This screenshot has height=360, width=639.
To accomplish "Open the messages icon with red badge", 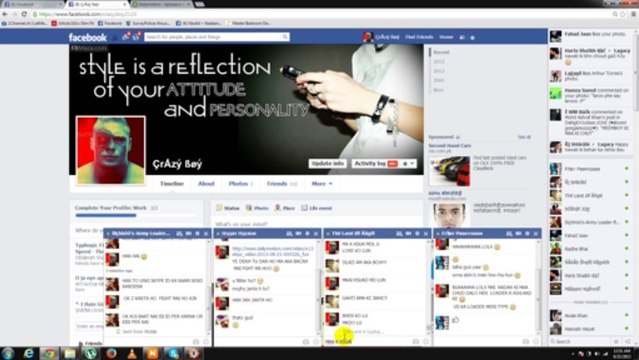I will [126, 37].
